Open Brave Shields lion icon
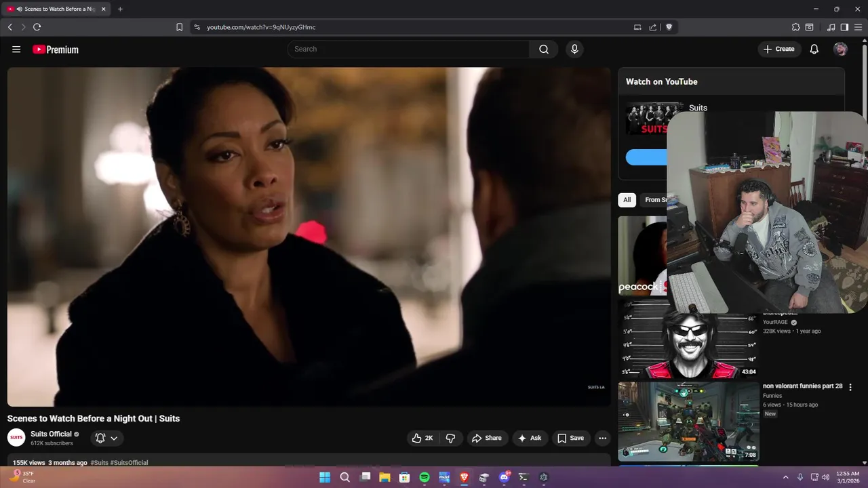Screen dimensions: 868x488 pos(669,27)
